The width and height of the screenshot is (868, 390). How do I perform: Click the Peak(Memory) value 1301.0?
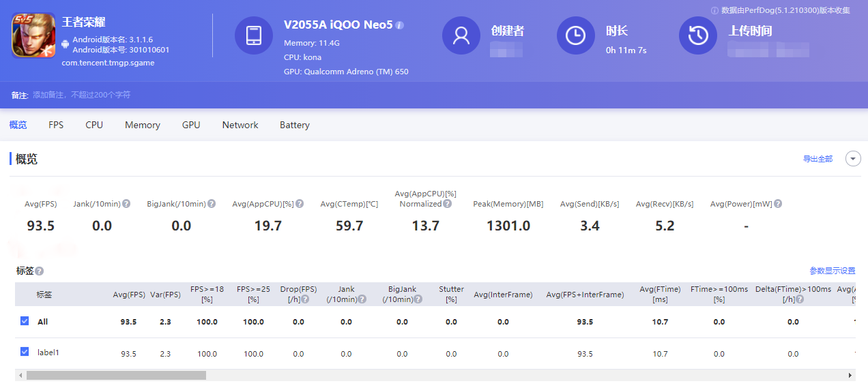point(508,226)
